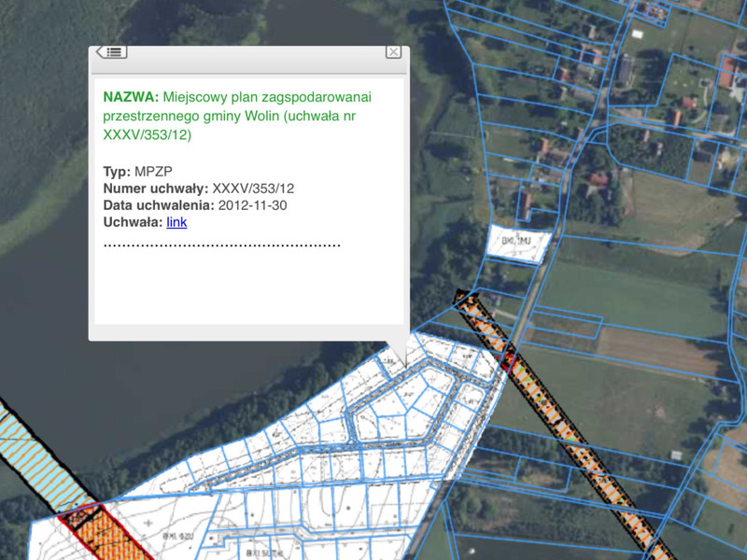747x560 pixels.
Task: Click the dotted separator line in popup
Action: click(x=221, y=245)
